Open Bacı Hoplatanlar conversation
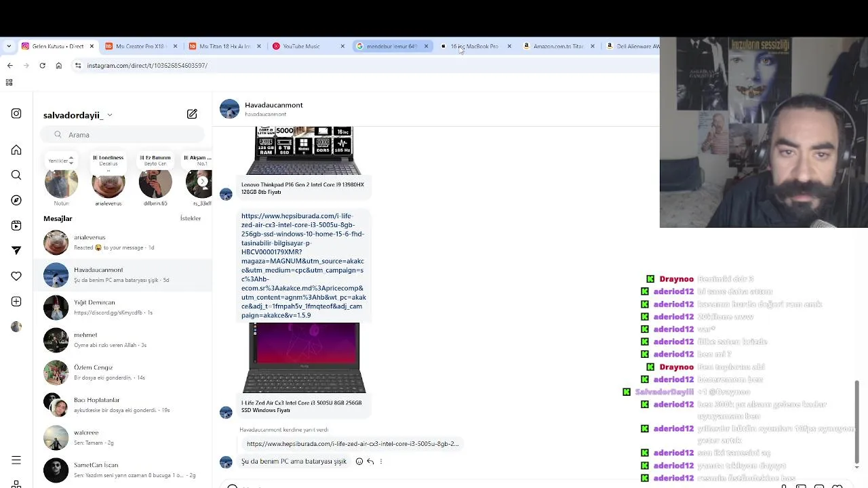Viewport: 868px width, 488px height. [x=123, y=405]
